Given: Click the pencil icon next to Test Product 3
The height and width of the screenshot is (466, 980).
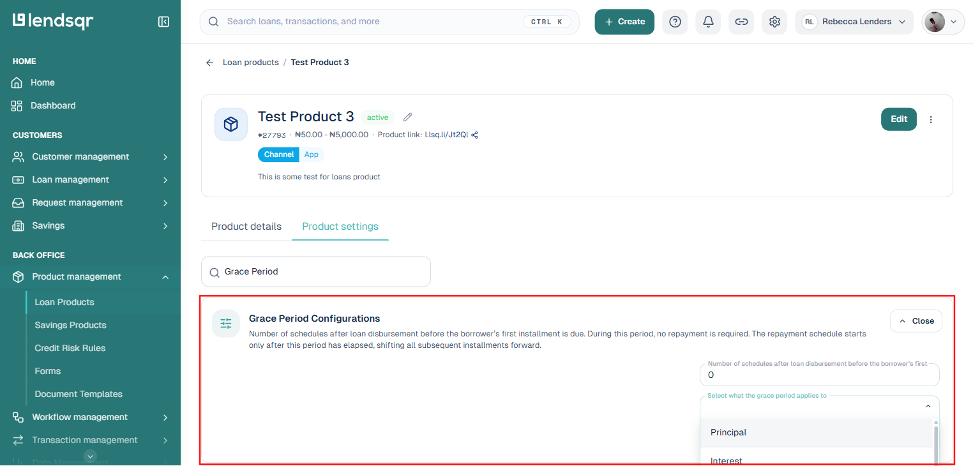Looking at the screenshot, I should [408, 117].
